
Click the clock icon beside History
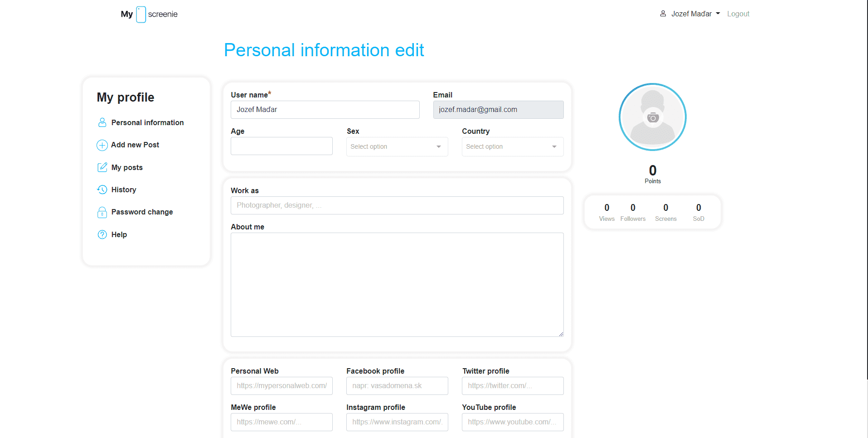pos(102,190)
